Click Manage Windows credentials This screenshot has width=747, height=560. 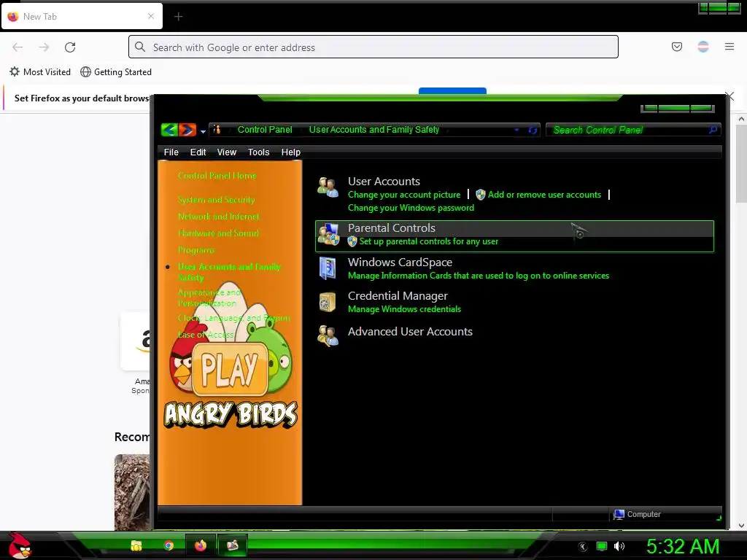(x=404, y=309)
